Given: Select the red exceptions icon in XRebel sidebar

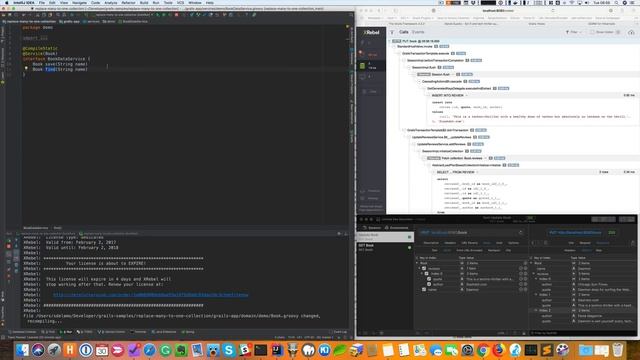Looking at the screenshot, I should coord(361,53).
